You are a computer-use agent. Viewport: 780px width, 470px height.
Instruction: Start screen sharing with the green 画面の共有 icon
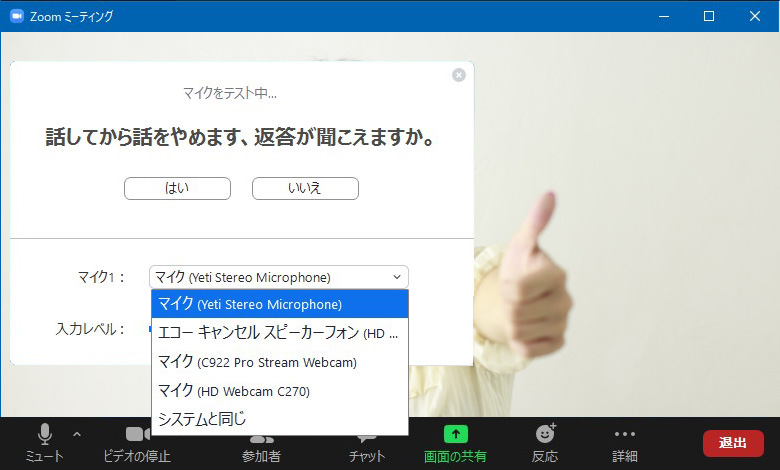(x=455, y=435)
